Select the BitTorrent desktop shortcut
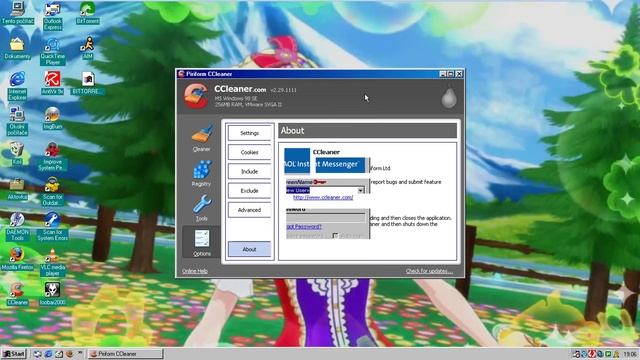 point(87,13)
